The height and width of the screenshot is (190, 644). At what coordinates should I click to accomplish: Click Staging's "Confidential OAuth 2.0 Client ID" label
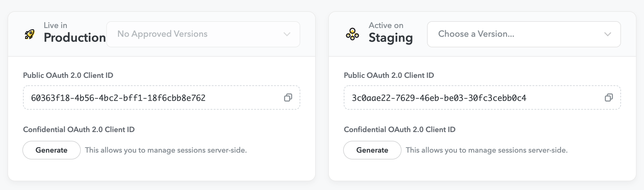point(400,130)
